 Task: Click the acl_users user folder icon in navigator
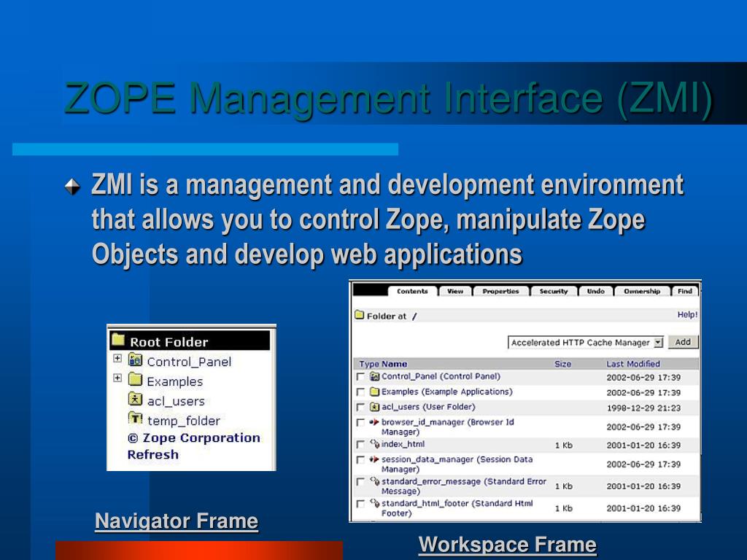coord(135,399)
